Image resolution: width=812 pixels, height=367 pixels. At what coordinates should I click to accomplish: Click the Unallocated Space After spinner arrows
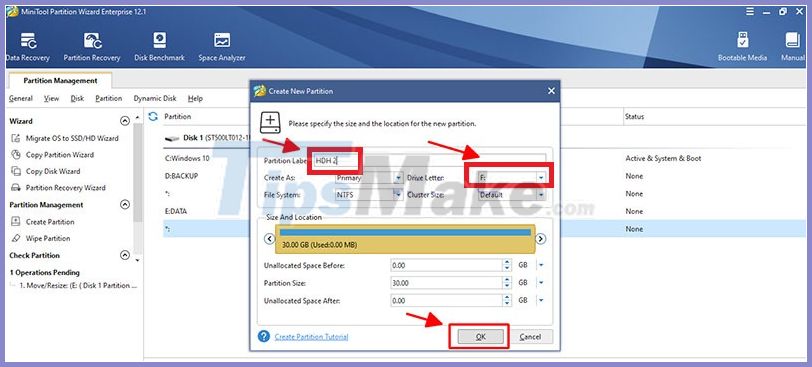coord(507,300)
